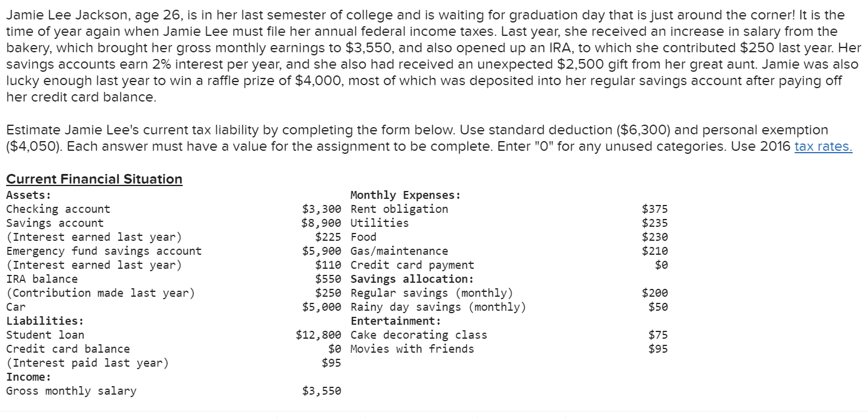Select the Rent obligation label
The height and width of the screenshot is (419, 868).
[x=399, y=209]
